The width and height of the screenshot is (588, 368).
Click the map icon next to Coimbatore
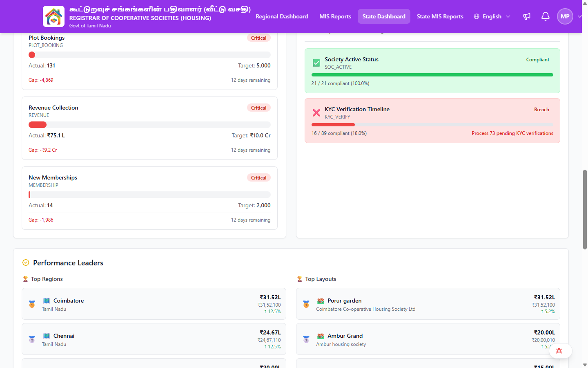click(x=47, y=301)
